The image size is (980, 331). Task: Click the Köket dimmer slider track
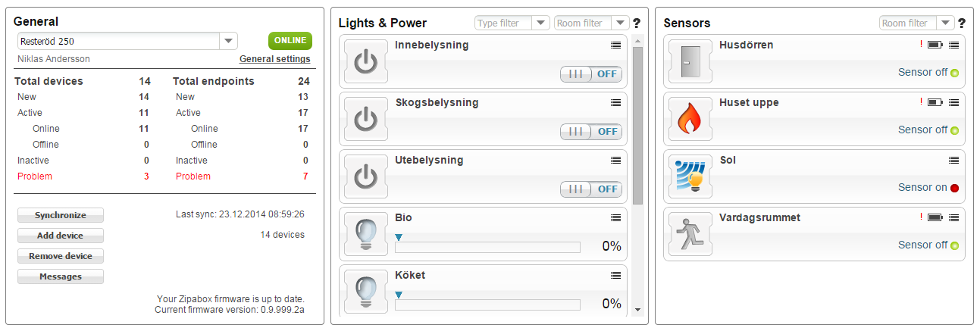click(487, 304)
